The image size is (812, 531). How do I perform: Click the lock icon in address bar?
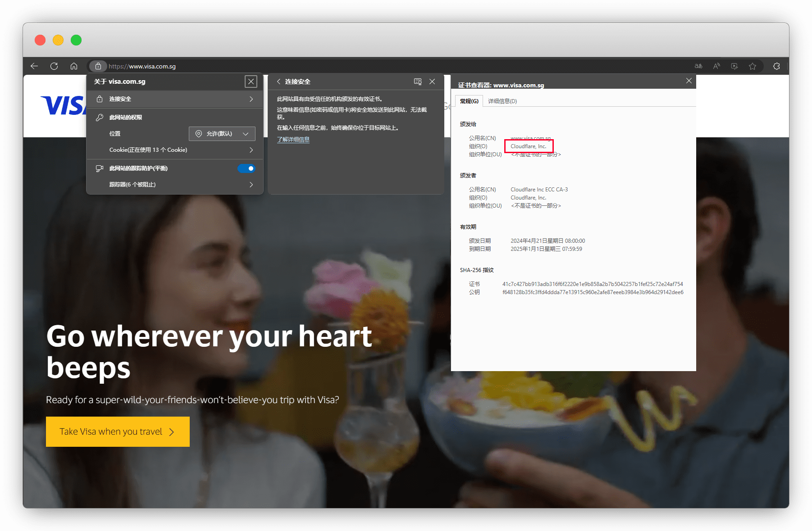[x=98, y=66]
